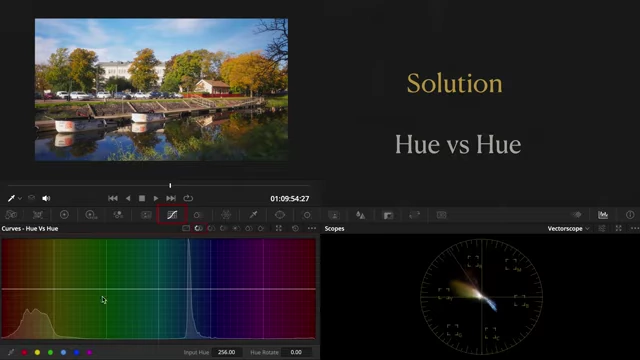Click the Input Hue value field
640x360 pixels.
[x=227, y=352]
